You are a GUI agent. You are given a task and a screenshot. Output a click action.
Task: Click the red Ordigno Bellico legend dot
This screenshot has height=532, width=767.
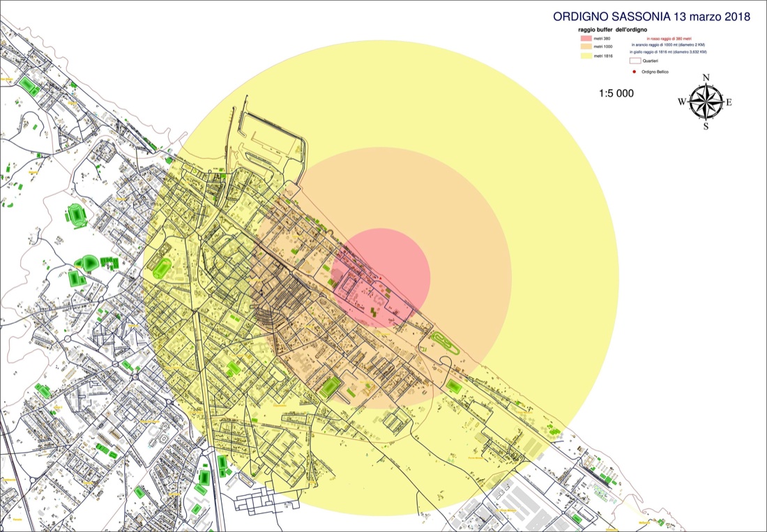[634, 72]
